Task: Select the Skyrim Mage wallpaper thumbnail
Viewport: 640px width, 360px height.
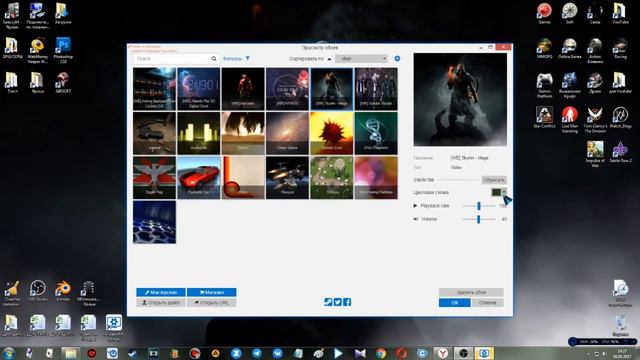Action: point(331,89)
